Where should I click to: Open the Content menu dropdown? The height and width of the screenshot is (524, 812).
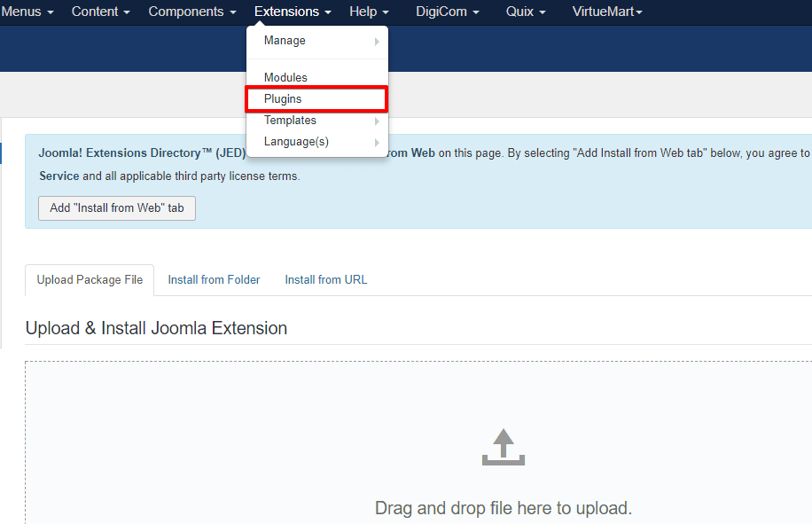tap(100, 12)
